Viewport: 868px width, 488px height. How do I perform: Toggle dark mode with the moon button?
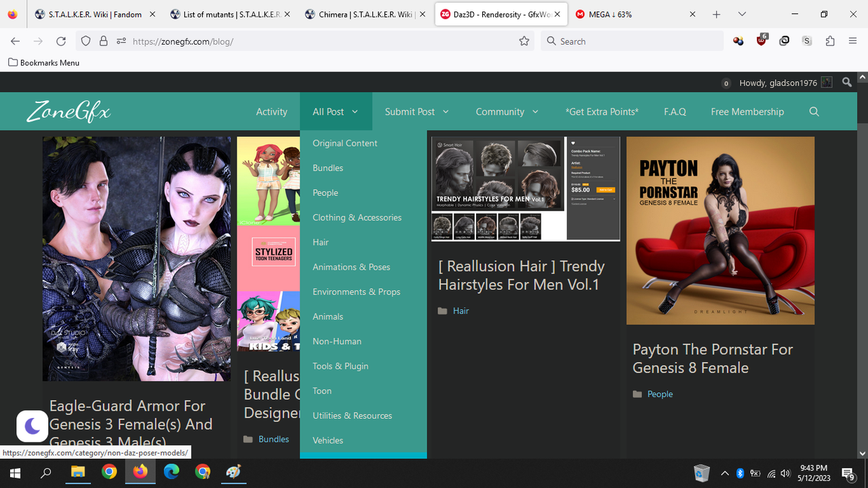point(32,426)
